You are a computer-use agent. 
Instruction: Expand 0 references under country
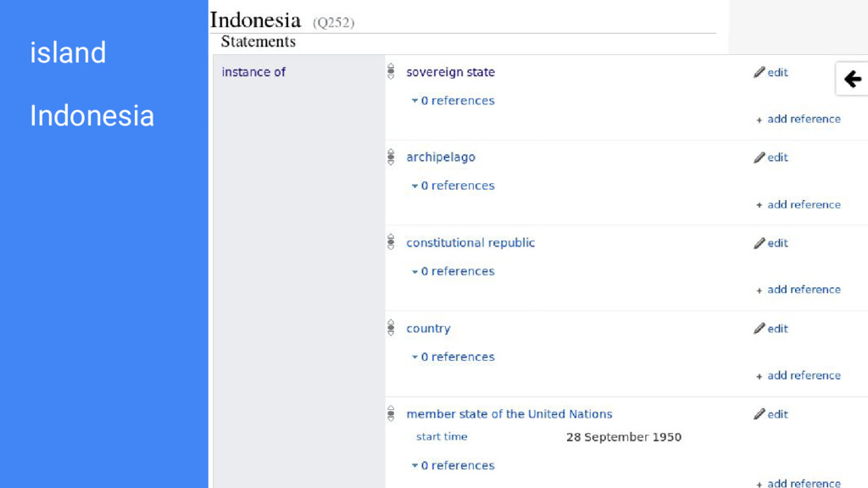coord(453,357)
